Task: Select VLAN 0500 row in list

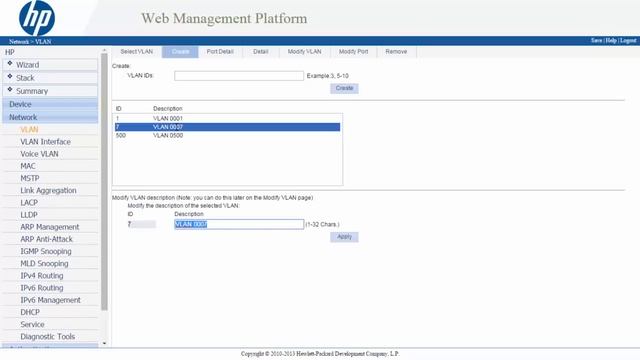Action: (x=227, y=136)
